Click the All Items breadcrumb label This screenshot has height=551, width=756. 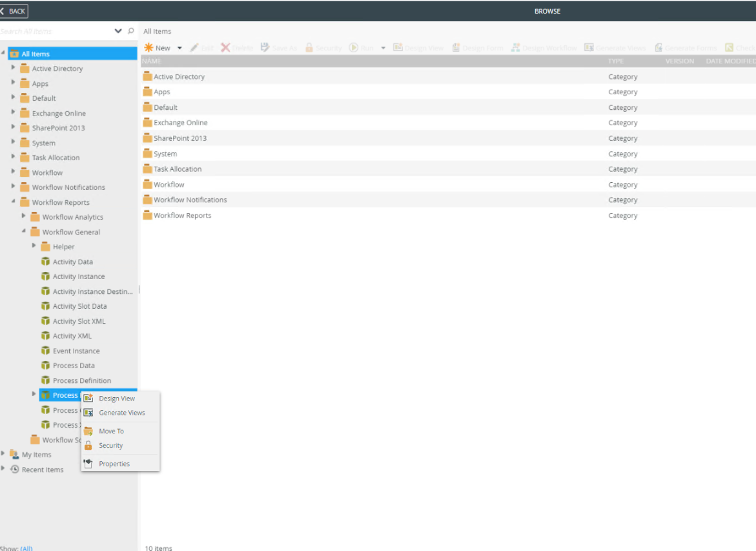click(x=157, y=32)
